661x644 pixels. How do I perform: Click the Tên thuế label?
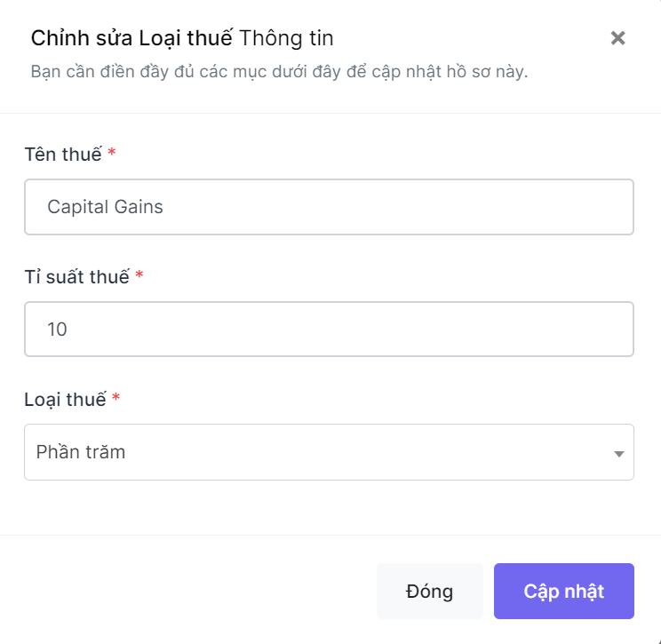point(63,155)
